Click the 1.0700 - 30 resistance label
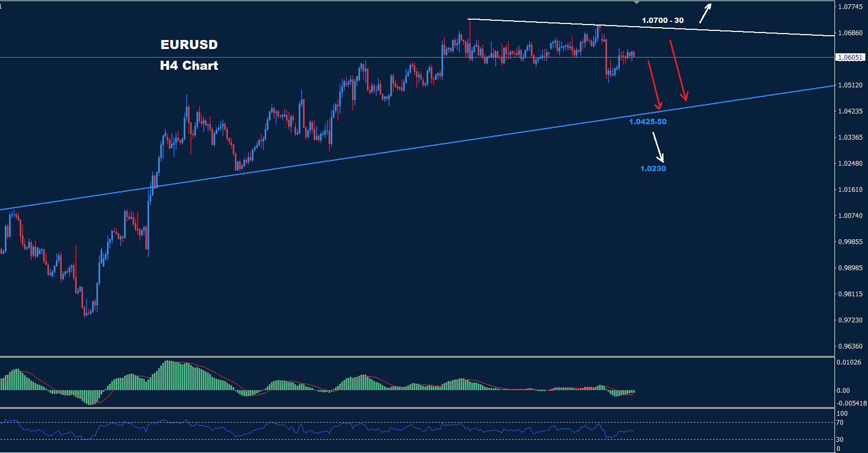The height and width of the screenshot is (453, 868). click(x=662, y=20)
